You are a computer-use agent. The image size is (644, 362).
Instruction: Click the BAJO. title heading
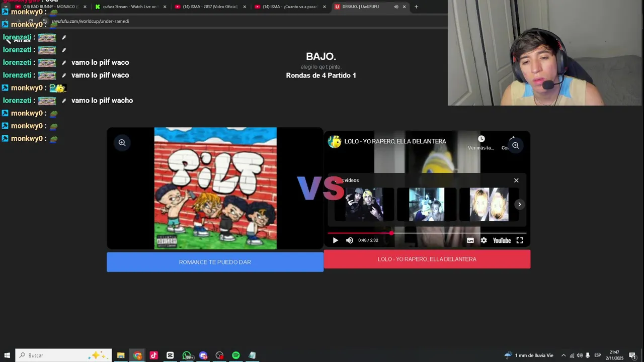[321, 57]
